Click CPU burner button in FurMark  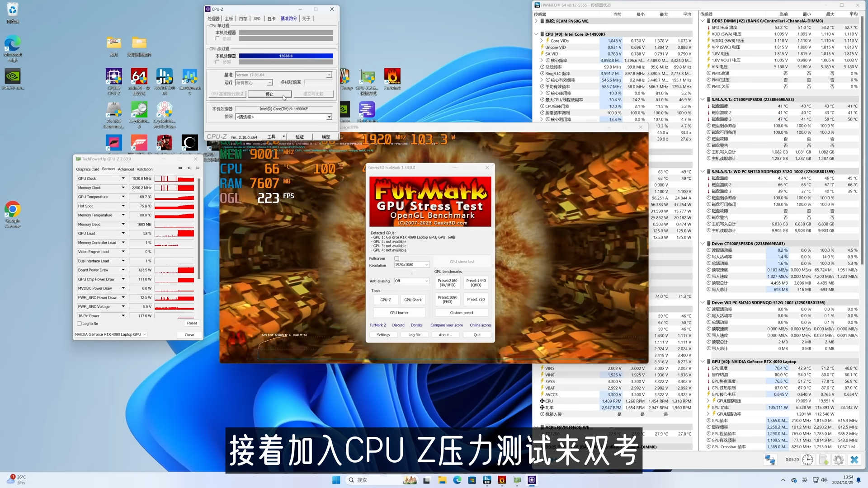(x=399, y=313)
